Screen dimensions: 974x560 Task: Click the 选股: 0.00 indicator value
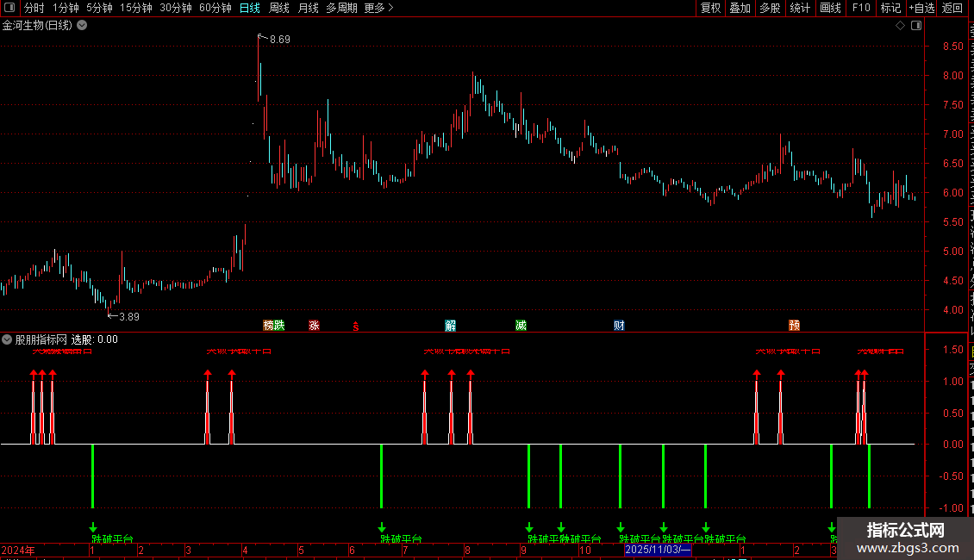[x=95, y=339]
